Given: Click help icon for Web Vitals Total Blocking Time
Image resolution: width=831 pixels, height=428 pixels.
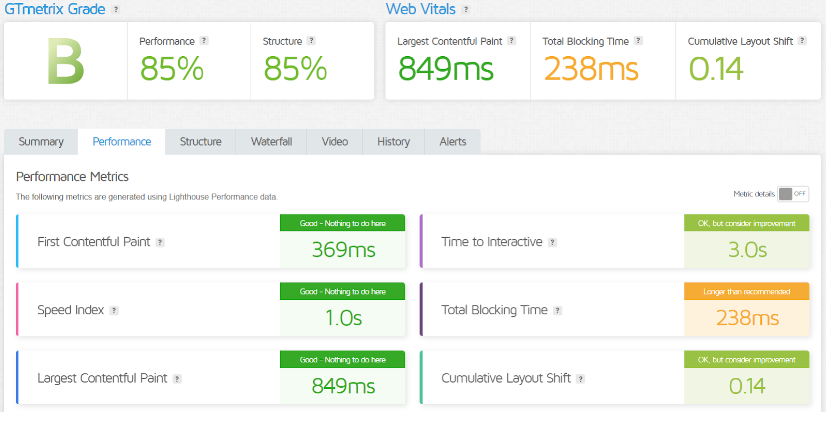Looking at the screenshot, I should tap(639, 41).
